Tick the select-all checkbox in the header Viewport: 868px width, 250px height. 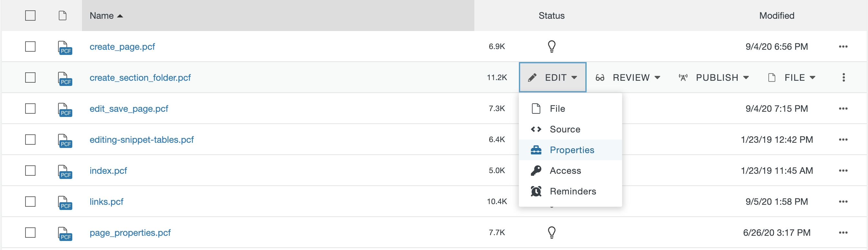click(30, 16)
